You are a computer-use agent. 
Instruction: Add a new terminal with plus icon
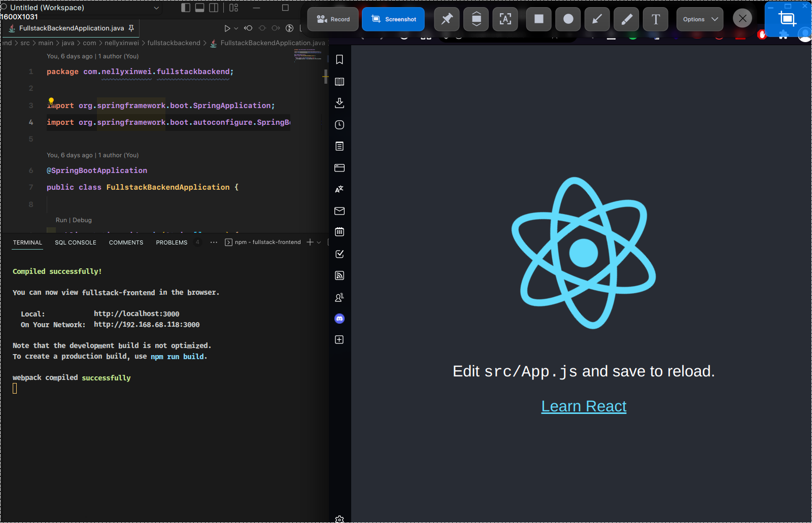click(x=310, y=242)
